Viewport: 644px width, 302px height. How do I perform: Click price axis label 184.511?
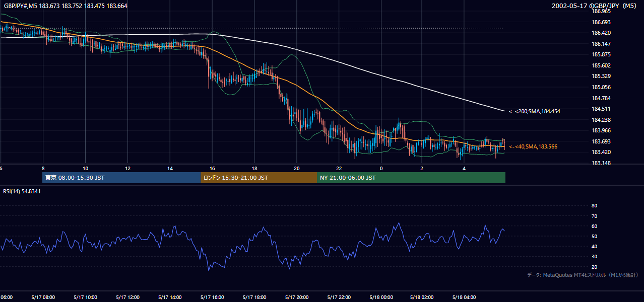[601, 109]
